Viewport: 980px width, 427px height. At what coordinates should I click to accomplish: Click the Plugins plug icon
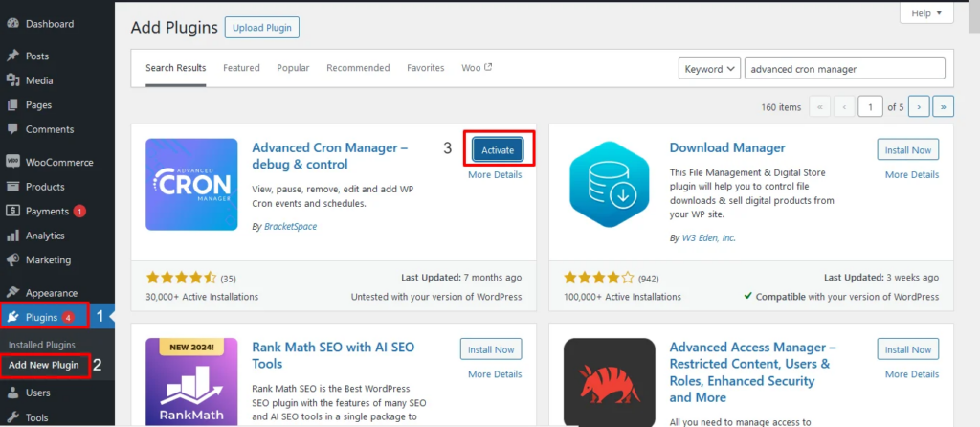pos(12,318)
